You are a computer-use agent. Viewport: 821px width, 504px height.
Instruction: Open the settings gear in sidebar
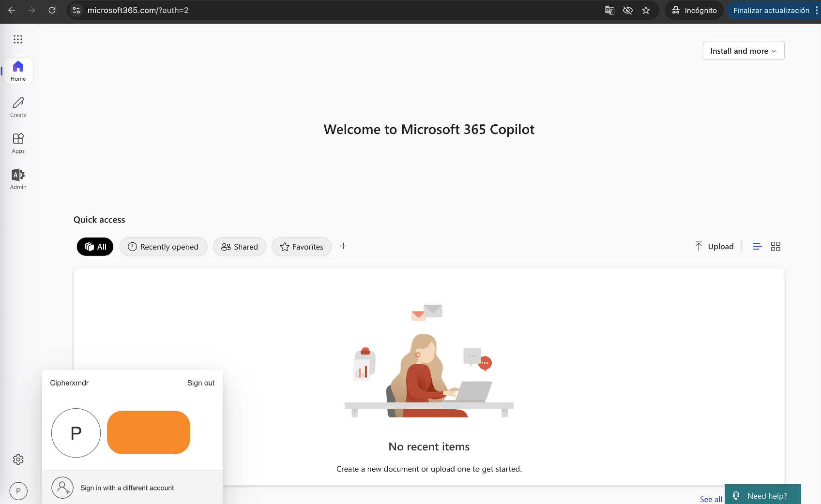tap(18, 460)
